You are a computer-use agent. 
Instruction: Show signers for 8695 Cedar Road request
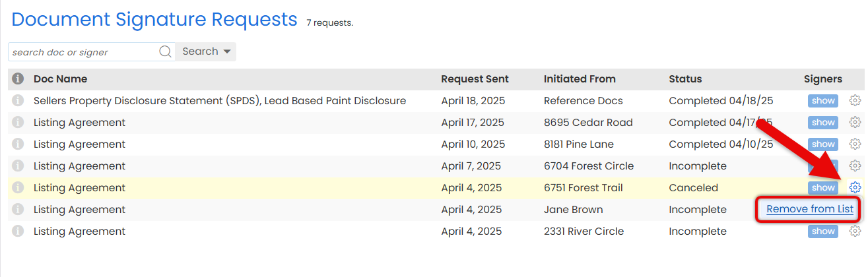click(823, 123)
